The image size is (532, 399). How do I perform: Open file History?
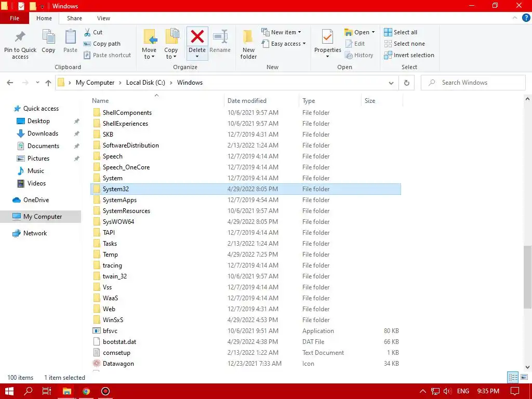pos(358,55)
